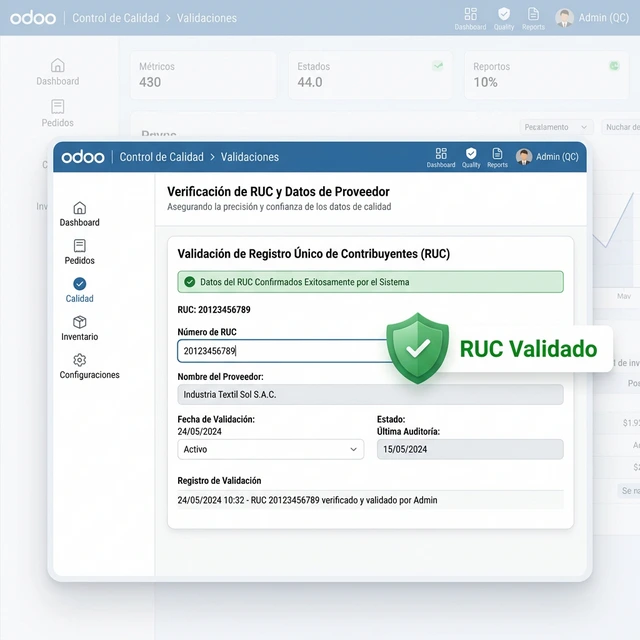Expand the Activo status dropdown
Image resolution: width=640 pixels, height=640 pixels.
click(270, 450)
